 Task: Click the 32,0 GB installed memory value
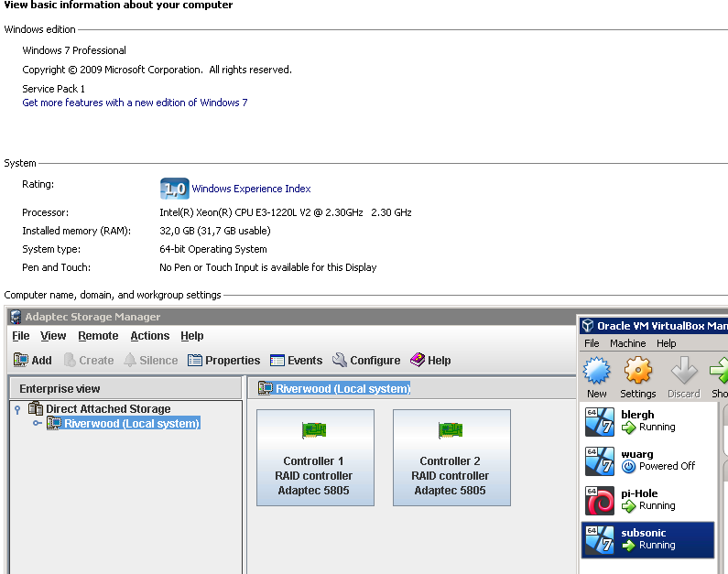point(215,231)
